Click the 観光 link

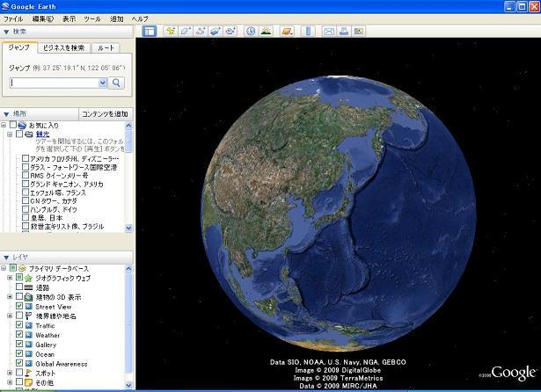coord(43,134)
